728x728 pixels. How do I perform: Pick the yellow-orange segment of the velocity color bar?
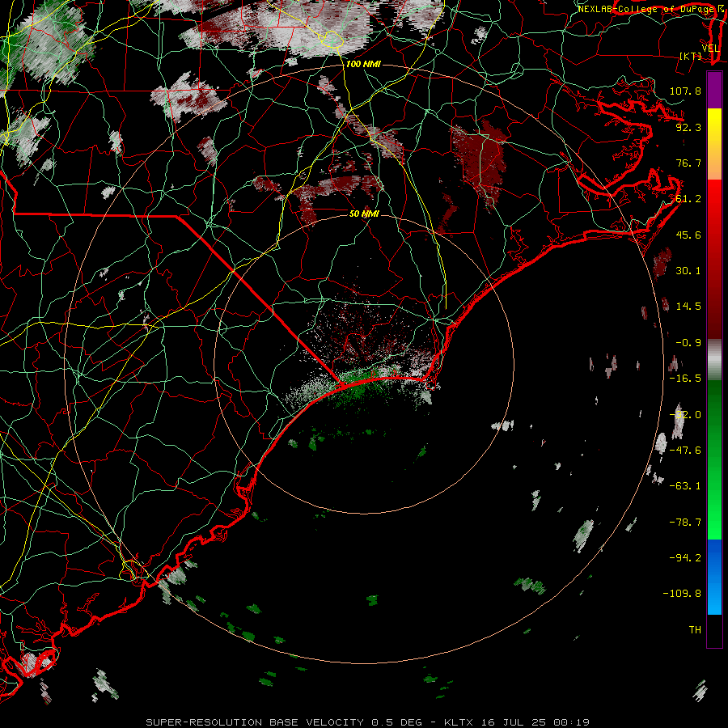pos(714,144)
